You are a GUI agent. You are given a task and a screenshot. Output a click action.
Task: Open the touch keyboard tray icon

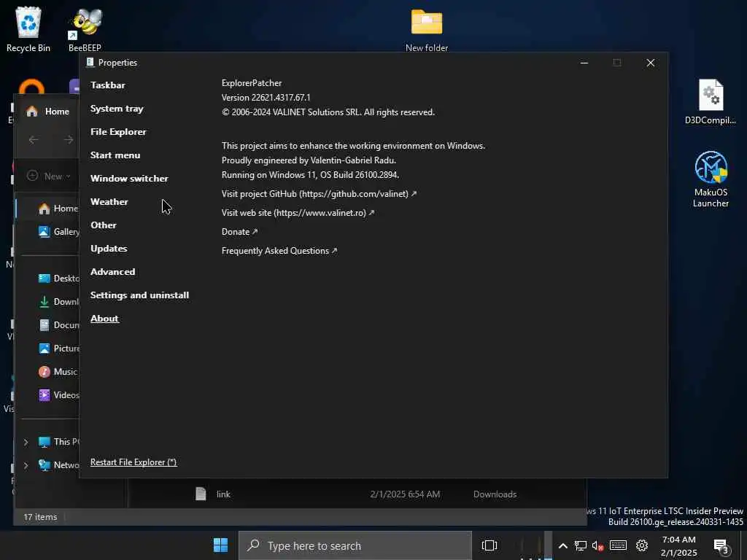tap(618, 545)
